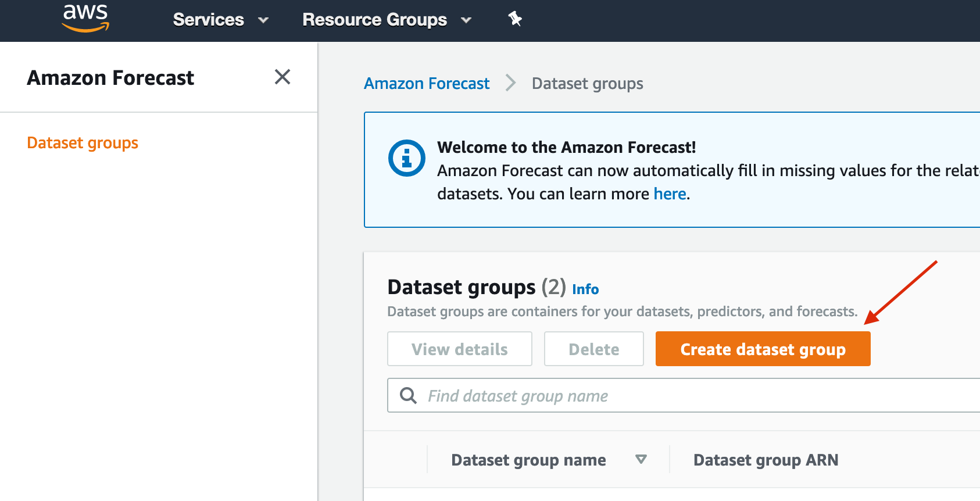Expand the Resource Groups menu
980x501 pixels.
point(387,20)
